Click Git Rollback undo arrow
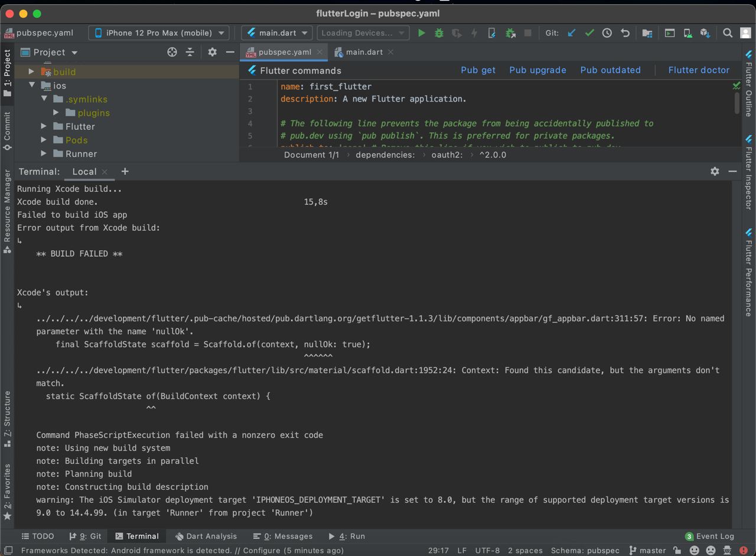The width and height of the screenshot is (756, 556). click(625, 33)
